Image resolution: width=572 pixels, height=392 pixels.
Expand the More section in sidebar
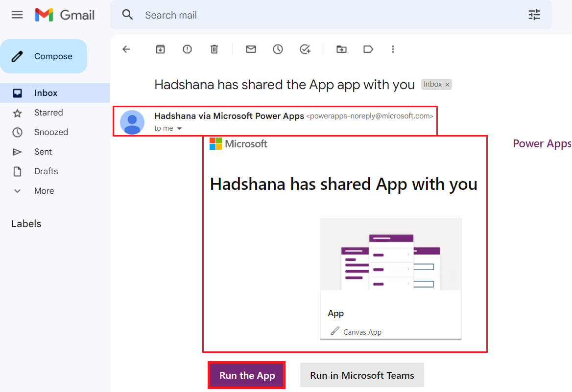pos(44,190)
